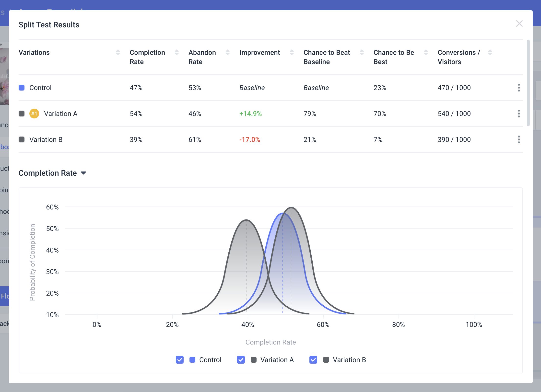The width and height of the screenshot is (541, 392).
Task: Sort by Conversions / Visitors column
Action: pos(490,52)
